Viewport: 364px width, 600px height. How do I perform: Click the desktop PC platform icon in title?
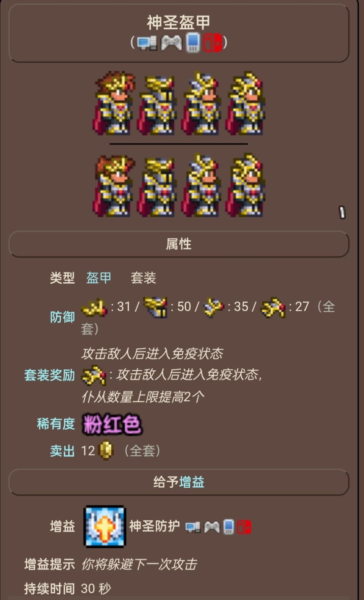(147, 43)
